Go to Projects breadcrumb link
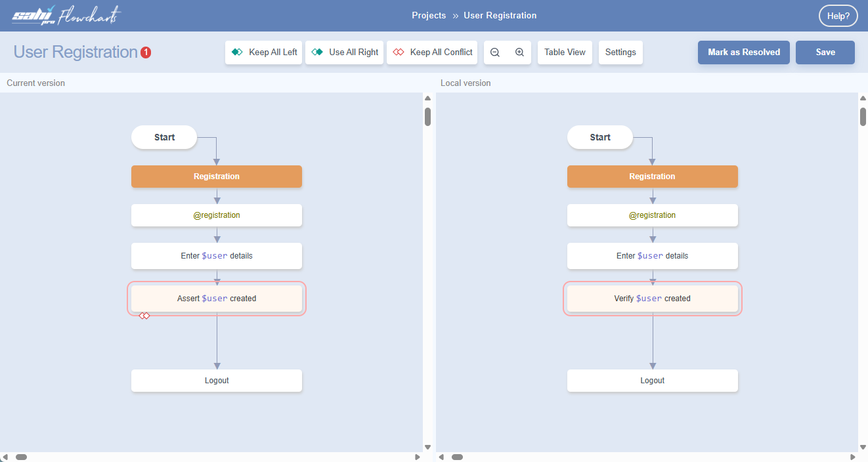This screenshot has height=462, width=868. click(x=429, y=16)
